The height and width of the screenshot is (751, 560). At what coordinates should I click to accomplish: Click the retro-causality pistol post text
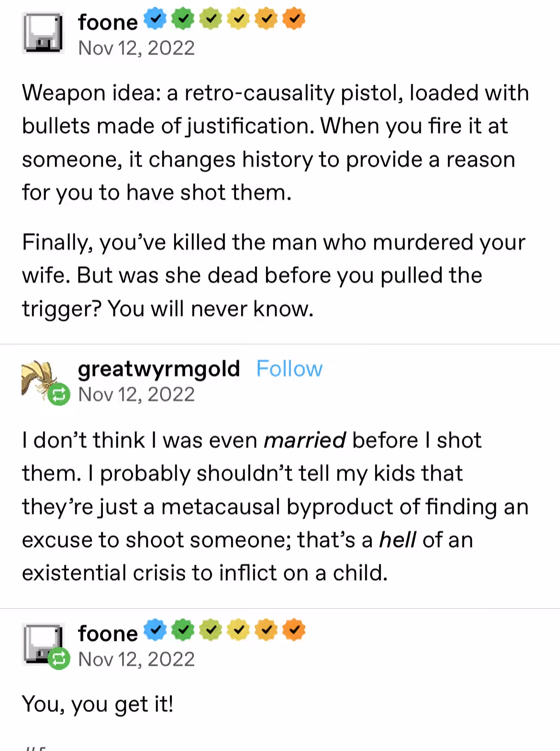coord(276,143)
